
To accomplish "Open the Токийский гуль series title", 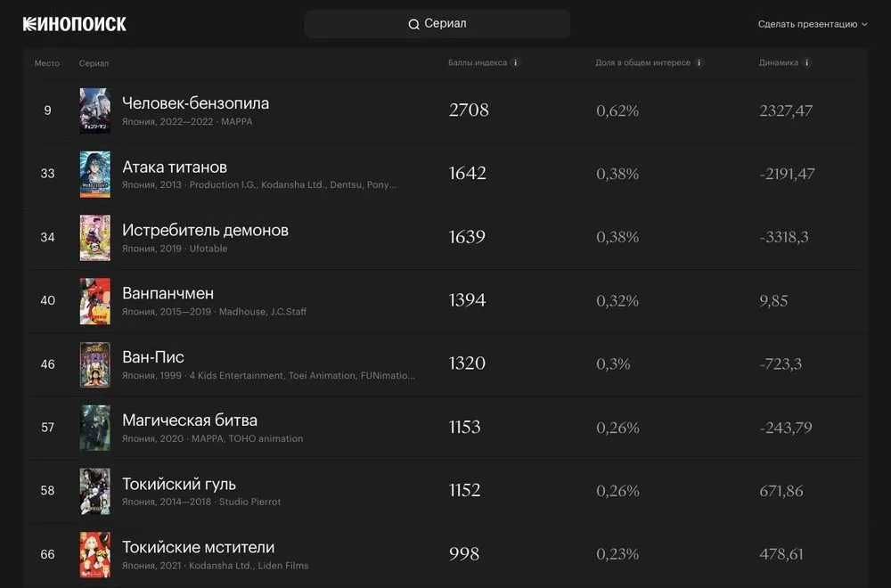I will coord(179,484).
